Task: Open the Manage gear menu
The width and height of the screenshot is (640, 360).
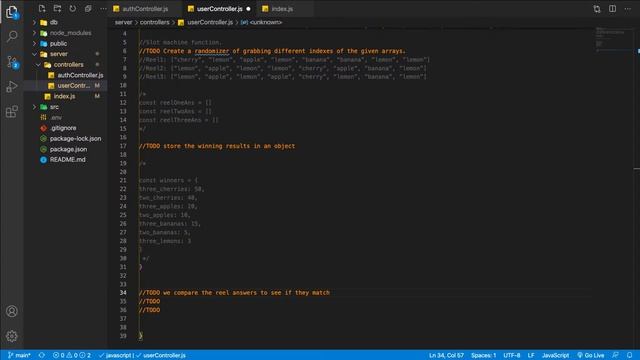Action: coord(12,336)
